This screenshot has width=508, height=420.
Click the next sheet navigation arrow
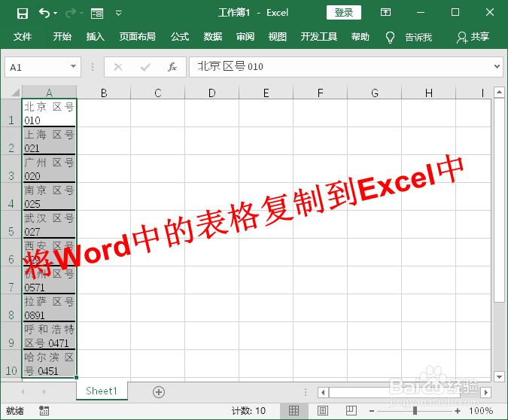click(x=44, y=392)
